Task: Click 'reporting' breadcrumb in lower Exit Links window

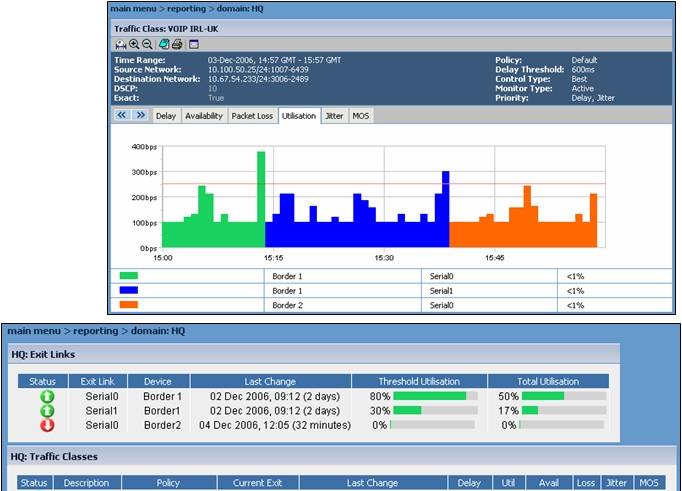Action: [x=96, y=331]
